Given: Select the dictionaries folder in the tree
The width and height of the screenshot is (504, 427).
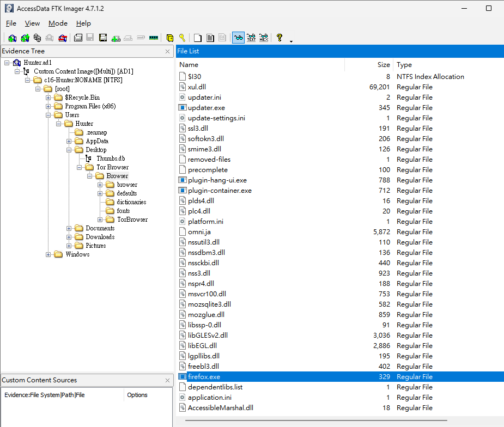Looking at the screenshot, I should tap(131, 202).
